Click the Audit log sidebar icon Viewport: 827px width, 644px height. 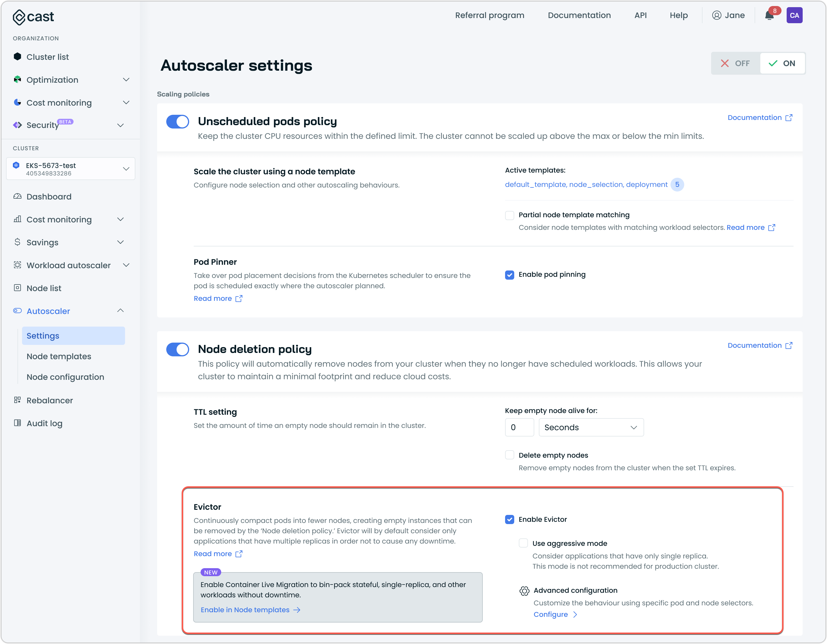click(x=17, y=423)
